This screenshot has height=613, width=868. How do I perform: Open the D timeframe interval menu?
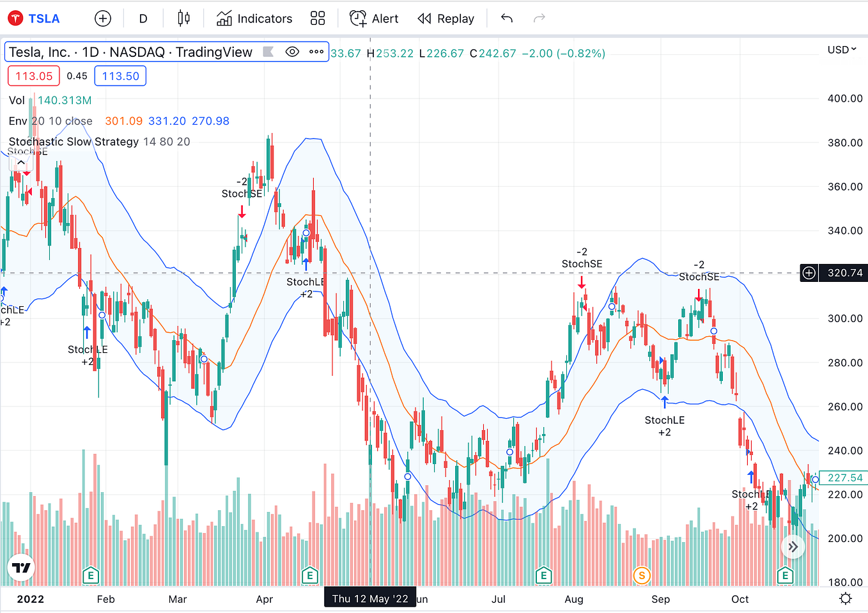[143, 18]
